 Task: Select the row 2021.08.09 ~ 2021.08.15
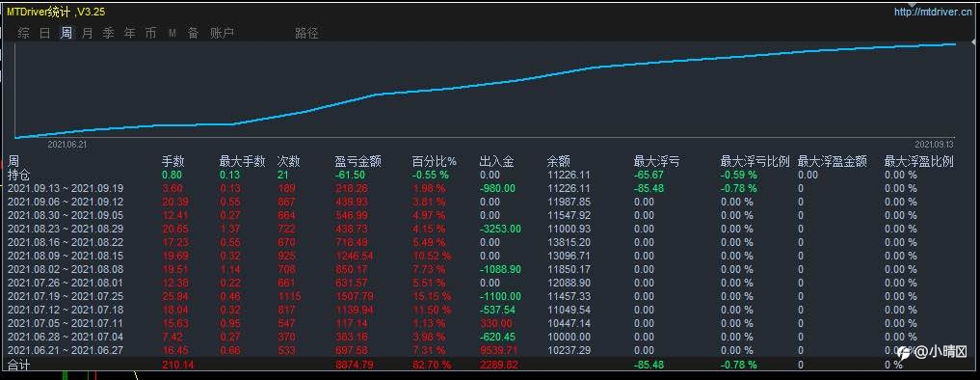[x=490, y=256]
